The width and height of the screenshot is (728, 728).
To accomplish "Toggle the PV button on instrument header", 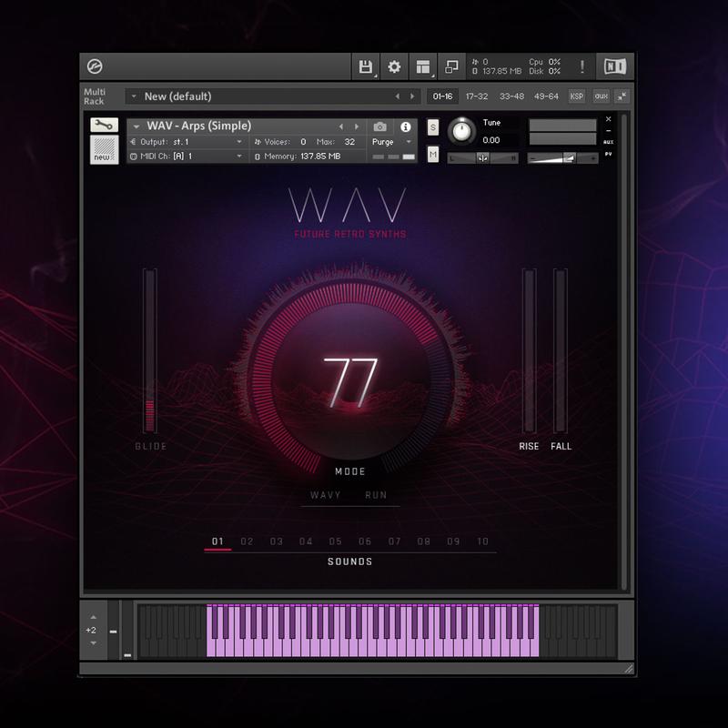I will tap(608, 154).
